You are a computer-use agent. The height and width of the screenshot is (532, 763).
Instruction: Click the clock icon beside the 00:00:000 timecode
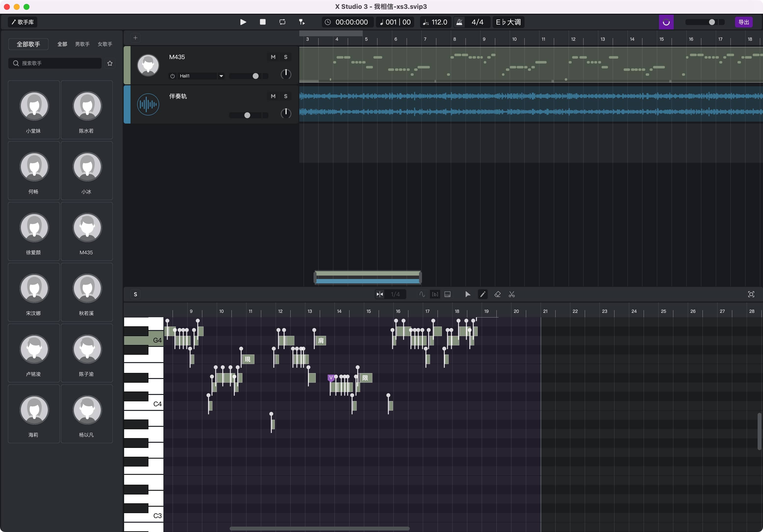pyautogui.click(x=328, y=22)
